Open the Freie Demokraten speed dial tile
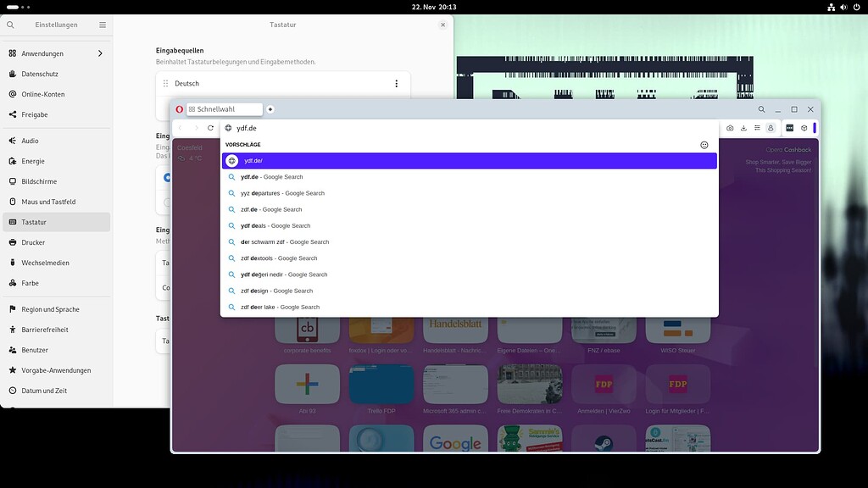The width and height of the screenshot is (868, 488). point(530,384)
